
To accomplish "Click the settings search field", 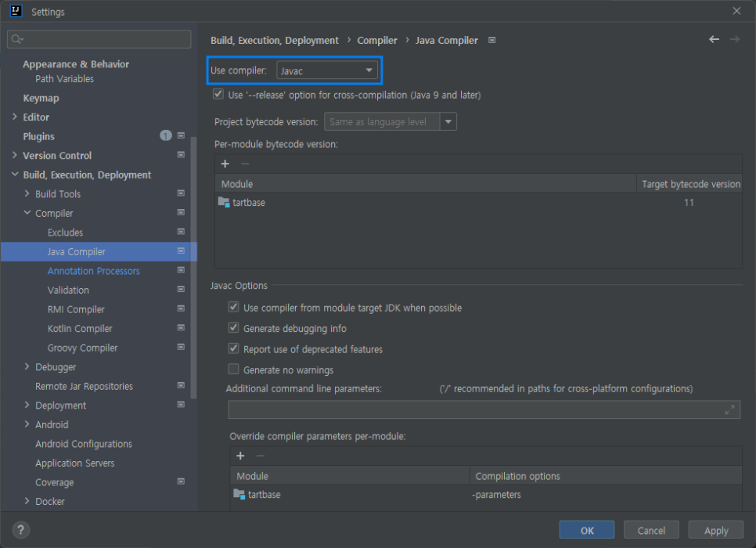I will (99, 39).
